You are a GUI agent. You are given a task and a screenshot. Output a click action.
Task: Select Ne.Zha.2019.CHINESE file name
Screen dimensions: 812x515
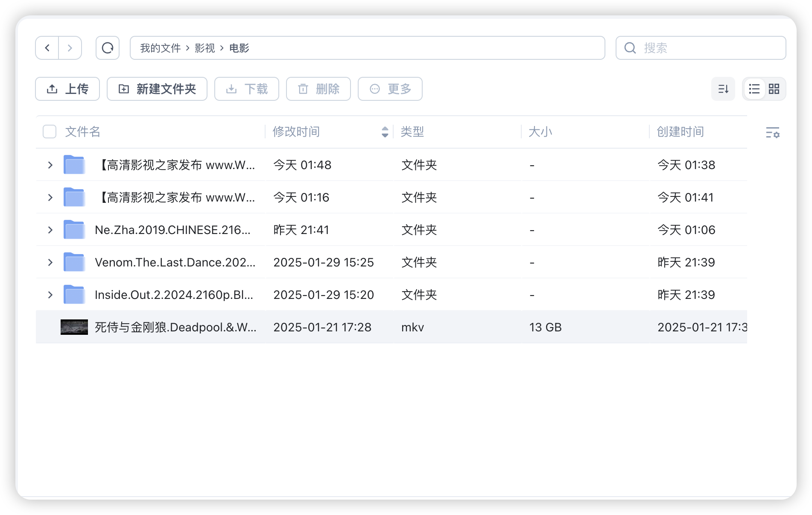click(x=172, y=230)
